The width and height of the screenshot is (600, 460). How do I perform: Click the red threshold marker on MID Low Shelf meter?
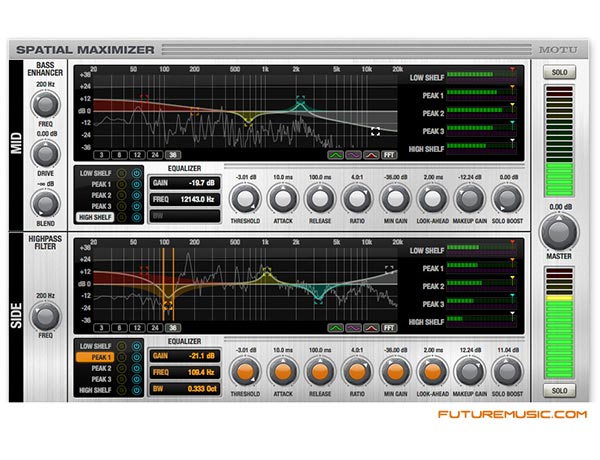(512, 70)
